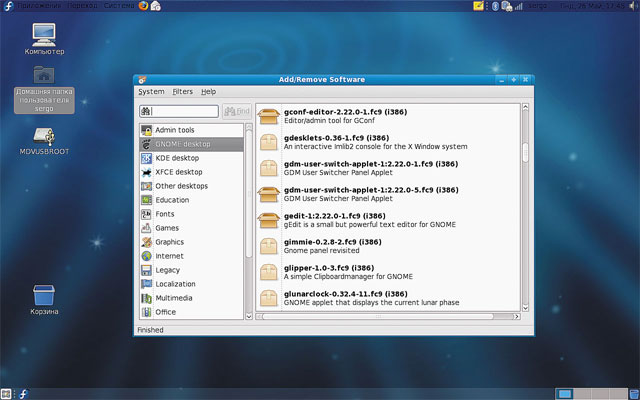This screenshot has height=400, width=640.
Task: Open the System menu in Add/Remove Software
Action: tap(151, 92)
